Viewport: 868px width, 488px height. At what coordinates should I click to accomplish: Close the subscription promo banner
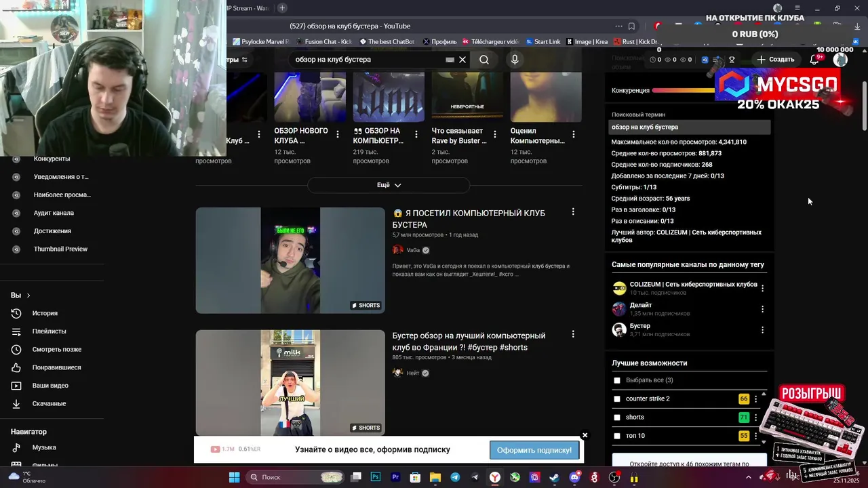coord(585,435)
